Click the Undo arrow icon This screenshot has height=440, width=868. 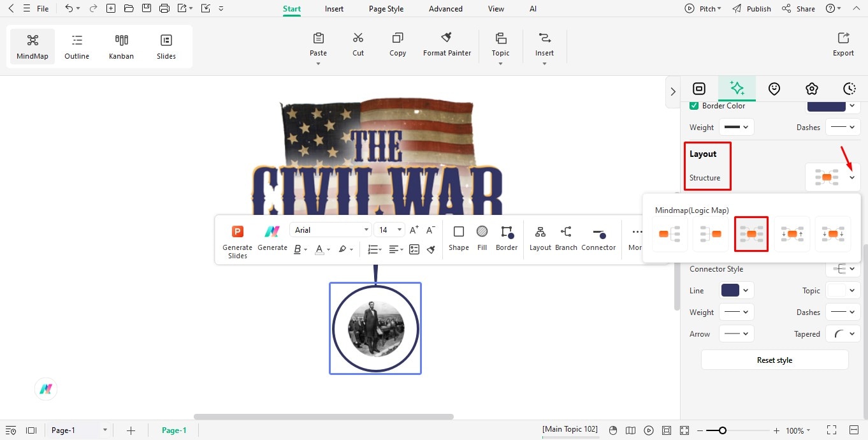tap(69, 8)
